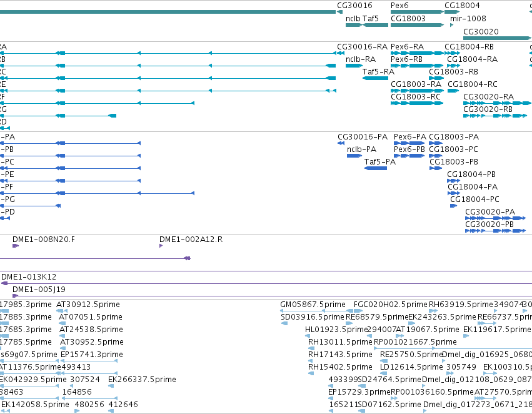Screen dimensions: 532x414
Task: Select the CG30016-PA protein label
Action: pos(363,137)
